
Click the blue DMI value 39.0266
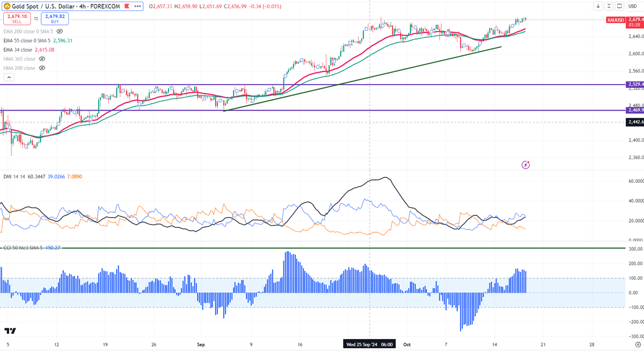[x=56, y=176]
